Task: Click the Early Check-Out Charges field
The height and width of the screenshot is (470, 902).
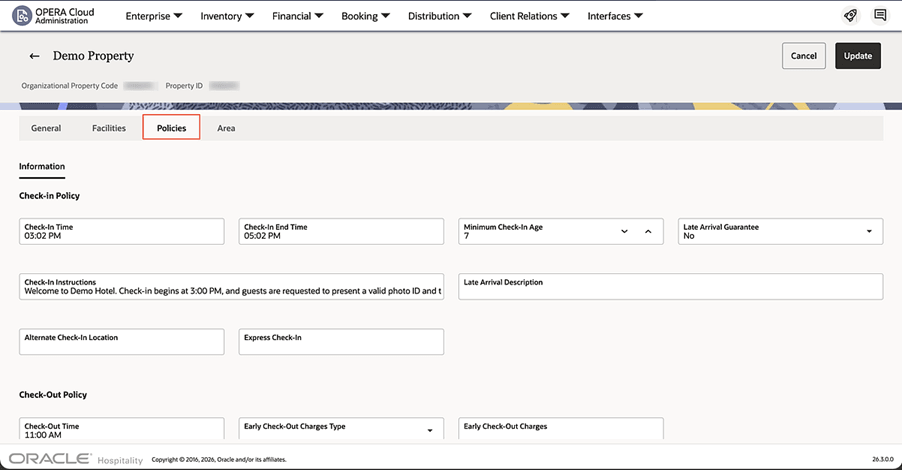Action: 561,429
